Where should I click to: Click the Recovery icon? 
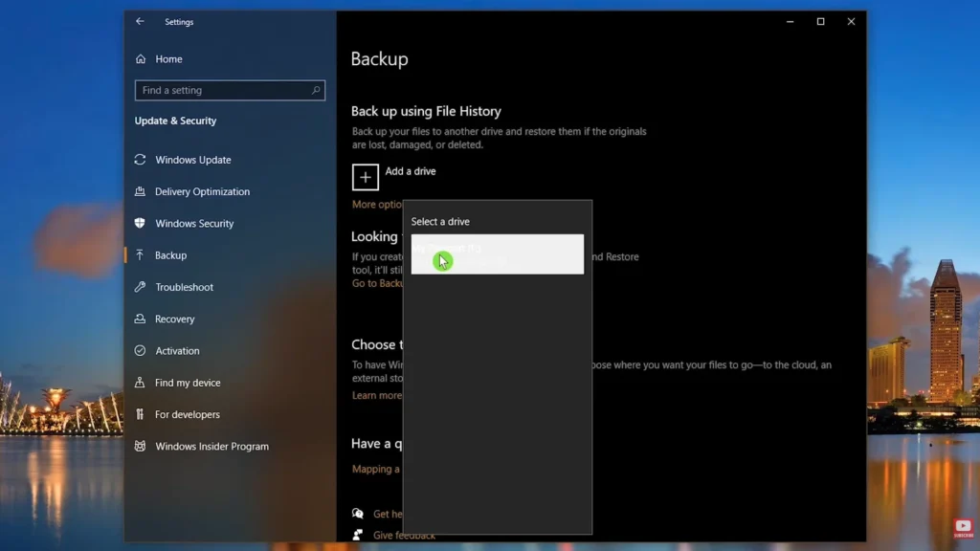(x=140, y=319)
